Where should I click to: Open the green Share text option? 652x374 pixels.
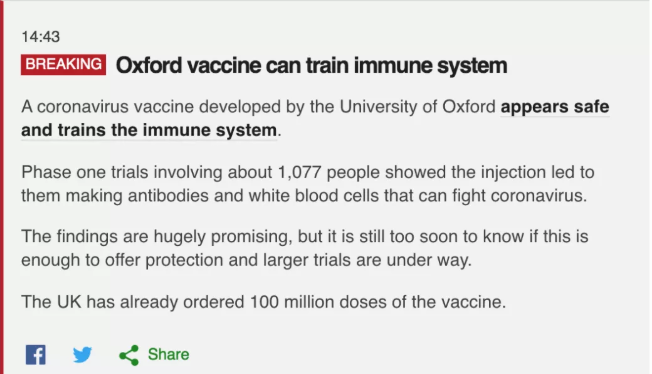pos(168,354)
